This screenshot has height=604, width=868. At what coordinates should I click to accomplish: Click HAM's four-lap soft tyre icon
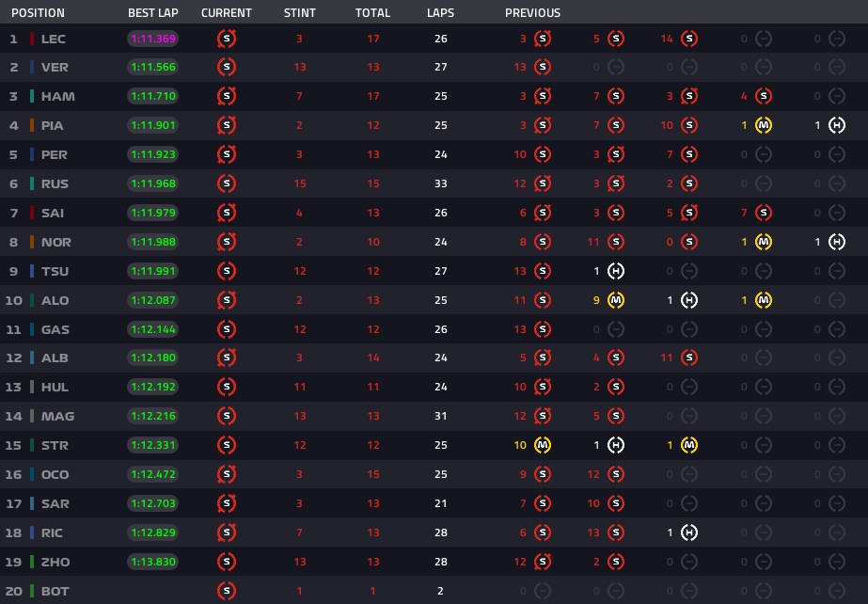pyautogui.click(x=764, y=96)
